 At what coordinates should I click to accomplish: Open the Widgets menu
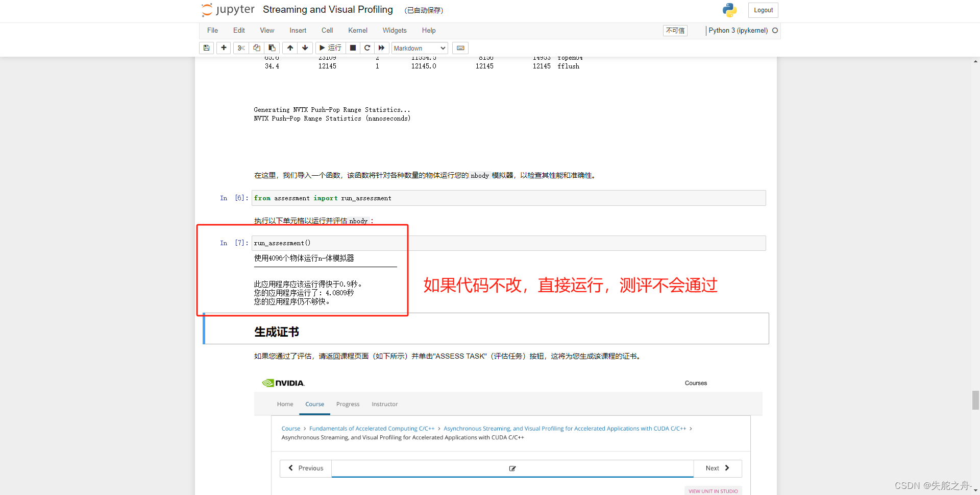[395, 31]
